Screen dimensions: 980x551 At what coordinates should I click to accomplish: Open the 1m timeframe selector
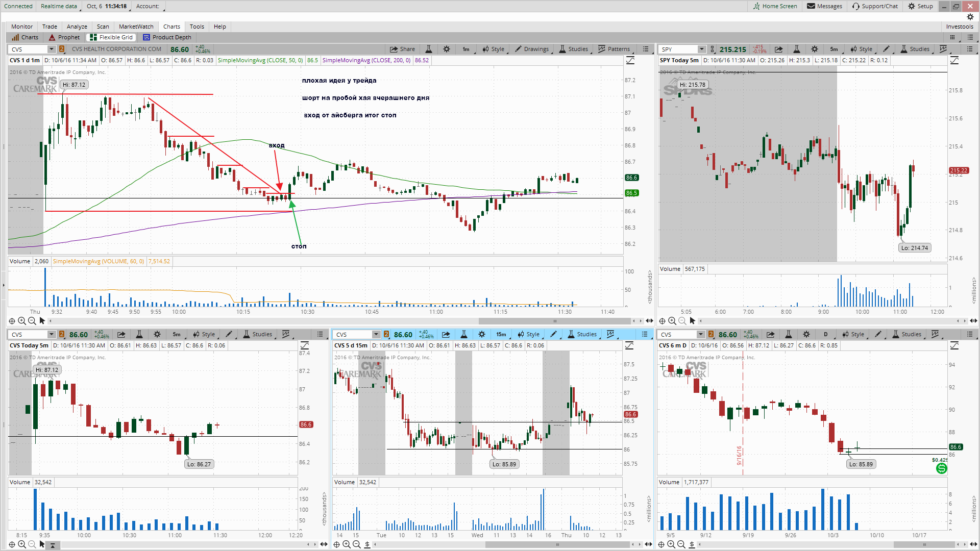coord(466,49)
